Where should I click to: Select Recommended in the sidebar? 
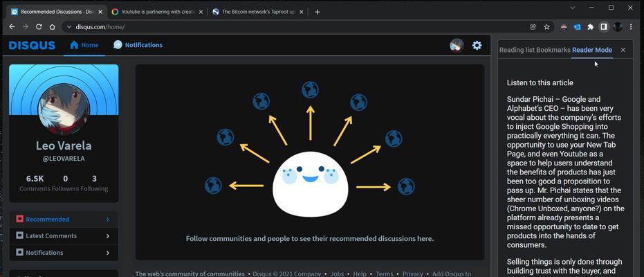click(x=64, y=220)
